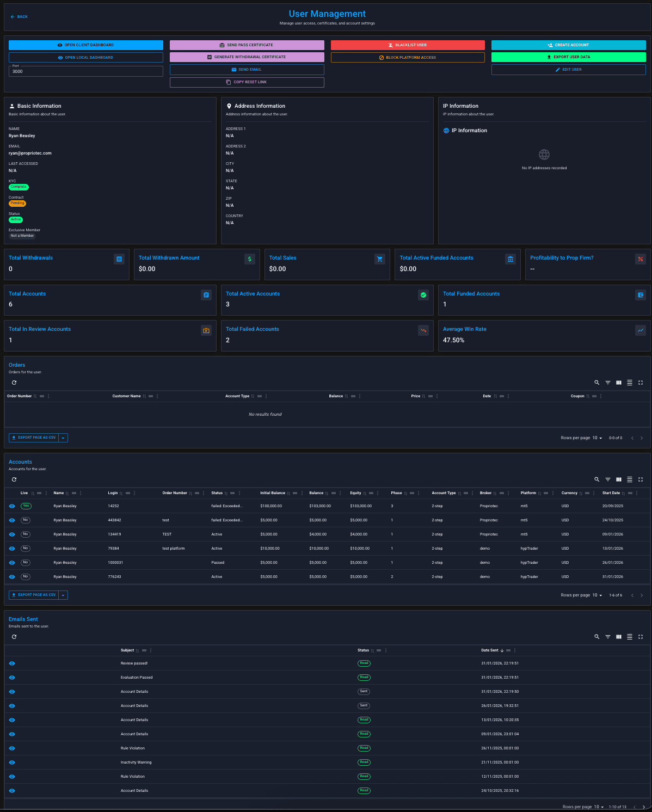Click Send Pass Certificate button
The height and width of the screenshot is (812, 652).
247,45
